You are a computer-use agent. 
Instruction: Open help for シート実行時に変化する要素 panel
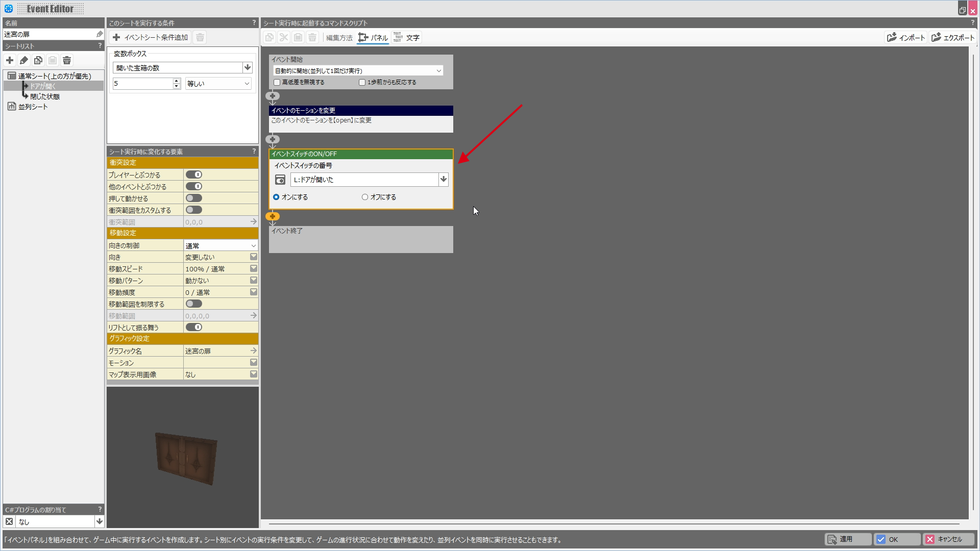pyautogui.click(x=254, y=152)
